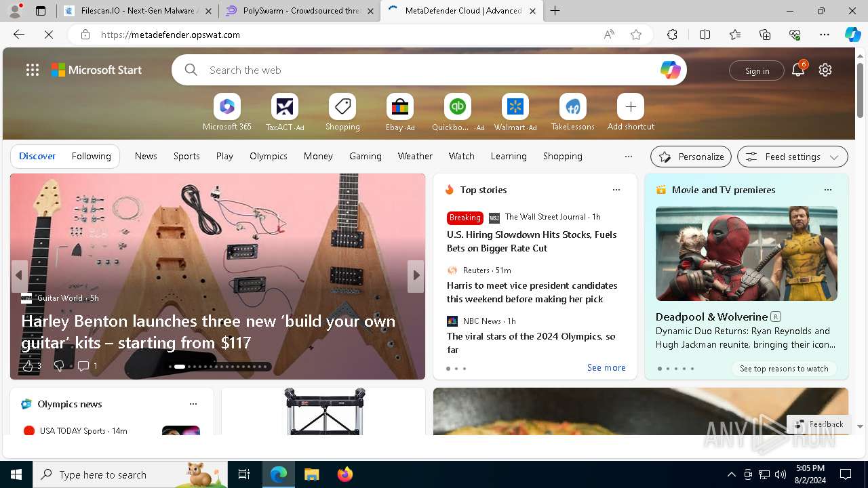Open the Walmart ad shortcut
Image resolution: width=868 pixels, height=488 pixels.
pos(515,106)
